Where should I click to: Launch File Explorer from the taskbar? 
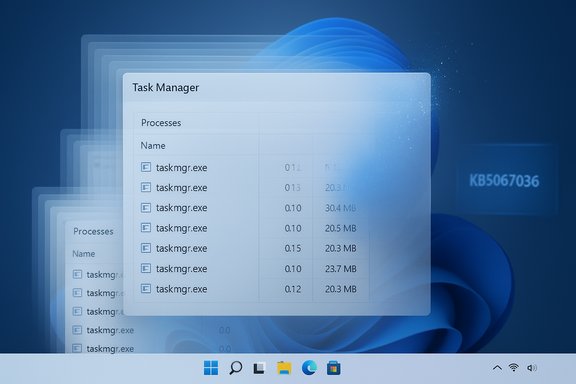pos(284,368)
